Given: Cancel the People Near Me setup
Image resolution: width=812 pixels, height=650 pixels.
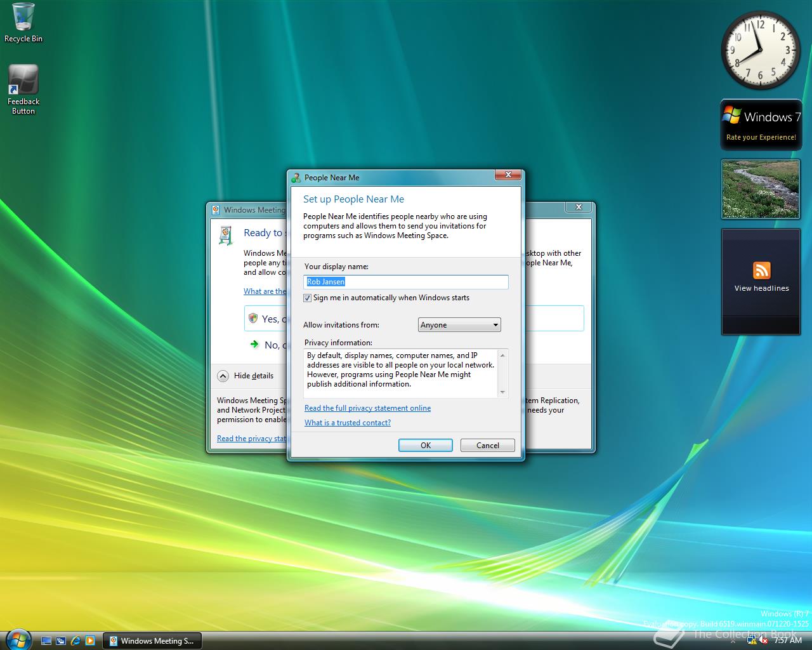Looking at the screenshot, I should tap(487, 446).
